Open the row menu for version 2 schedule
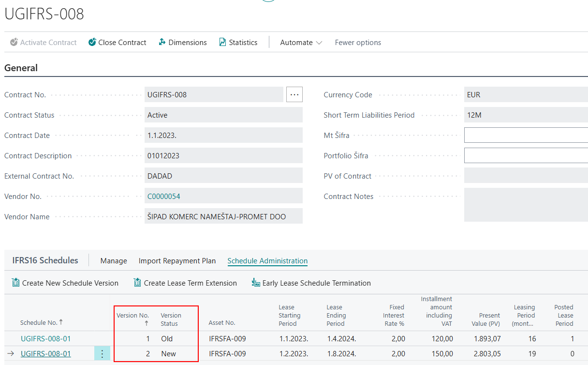 (102, 354)
